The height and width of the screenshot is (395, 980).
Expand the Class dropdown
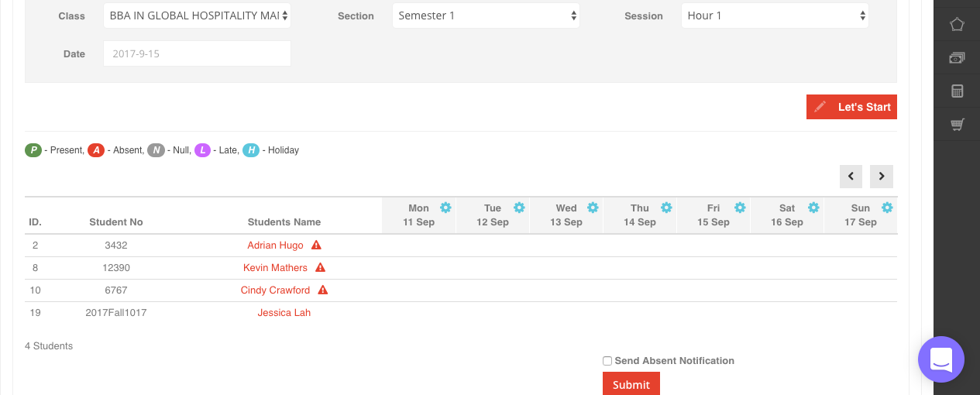[x=197, y=15]
